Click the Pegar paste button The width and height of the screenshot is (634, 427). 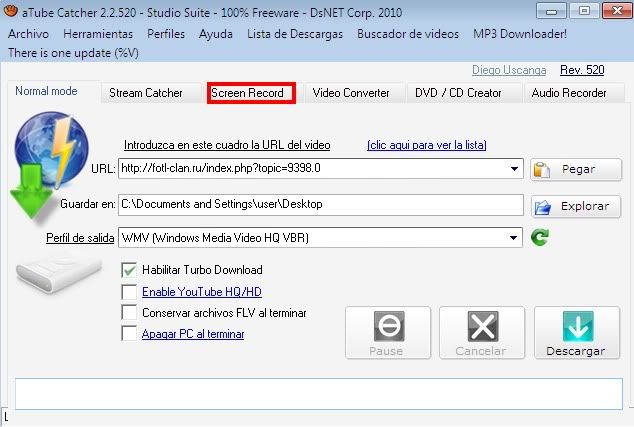coord(576,169)
